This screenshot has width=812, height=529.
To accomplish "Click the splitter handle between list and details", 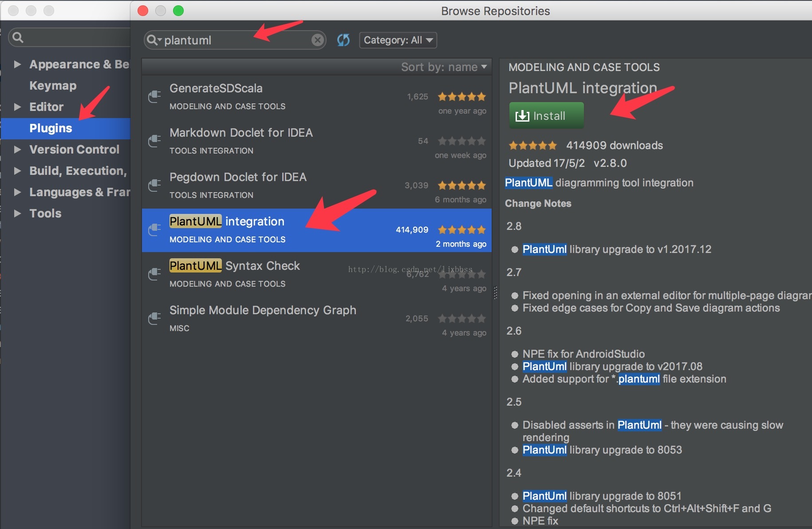I will pos(495,293).
